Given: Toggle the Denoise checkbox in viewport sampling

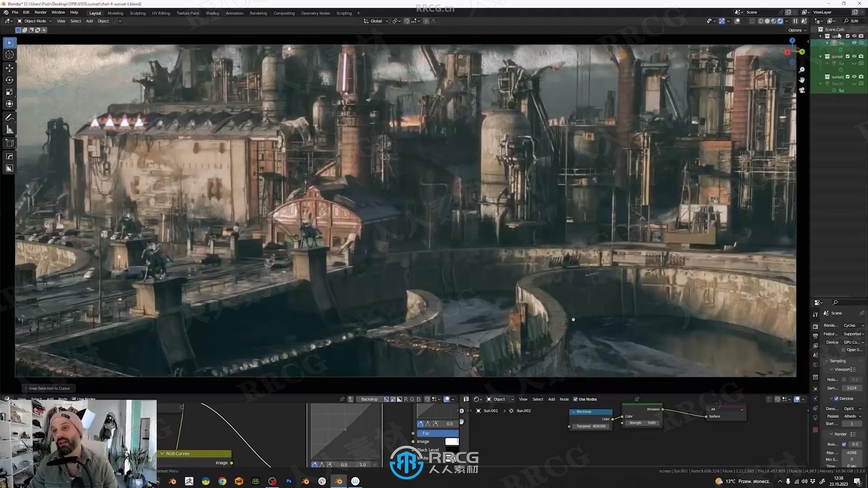Looking at the screenshot, I should pos(836,399).
